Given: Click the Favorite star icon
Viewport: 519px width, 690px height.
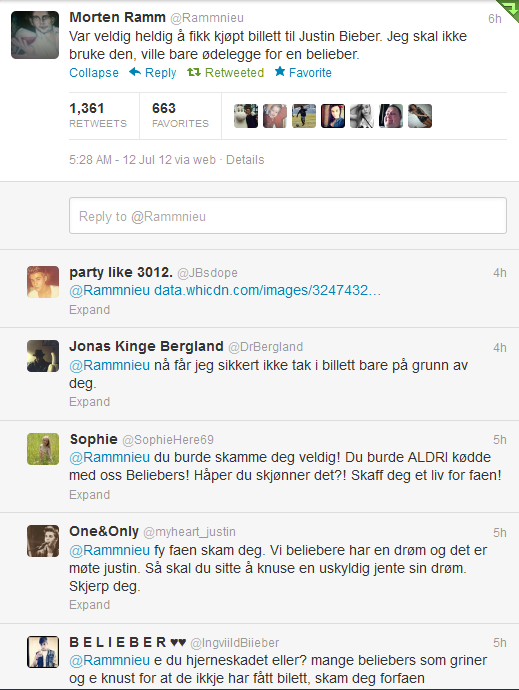Looking at the screenshot, I should point(280,71).
